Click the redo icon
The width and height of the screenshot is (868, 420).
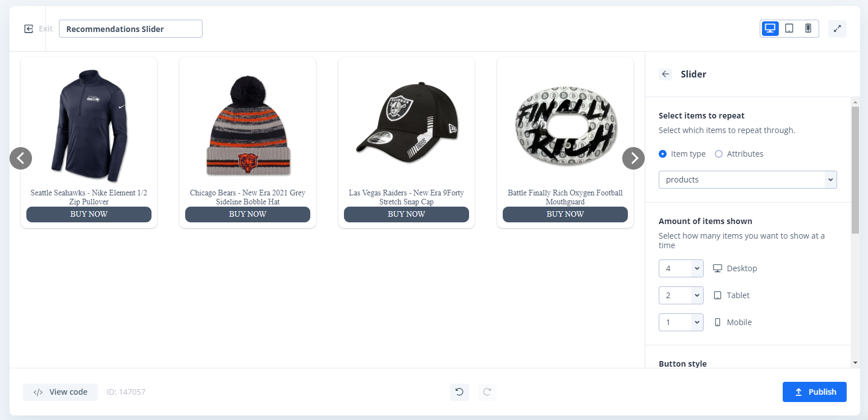click(x=487, y=392)
